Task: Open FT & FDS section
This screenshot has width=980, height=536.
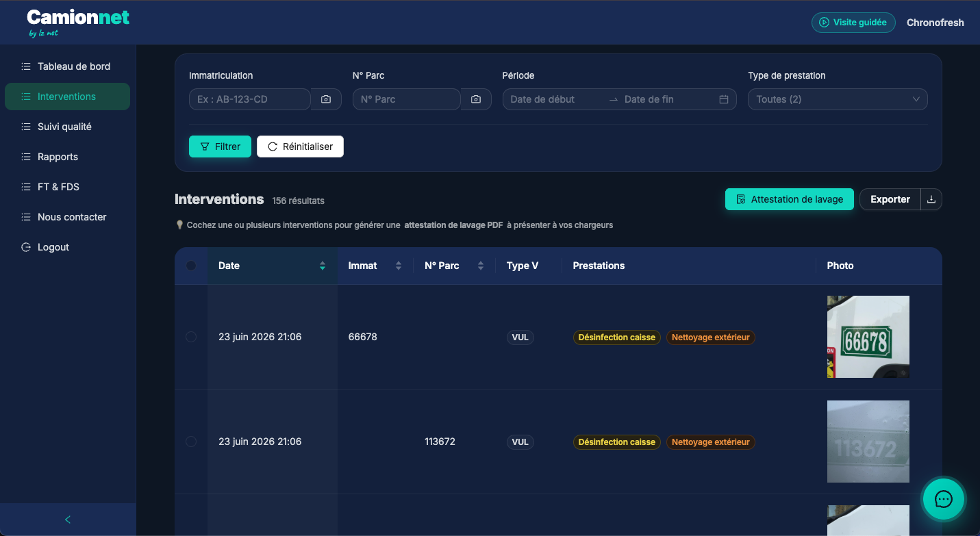Action: 67,187
